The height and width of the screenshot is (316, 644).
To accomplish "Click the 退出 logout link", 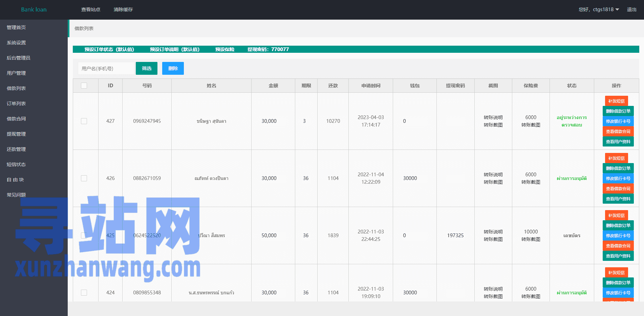I will [x=631, y=9].
